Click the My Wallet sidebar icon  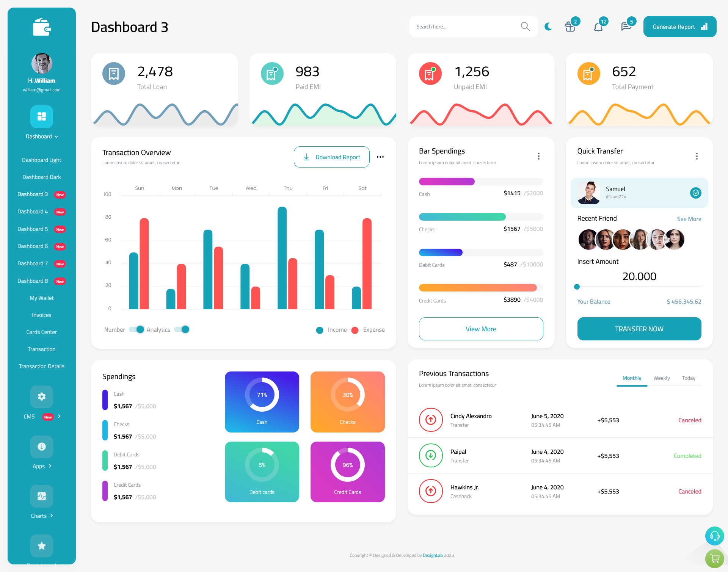[x=41, y=297]
